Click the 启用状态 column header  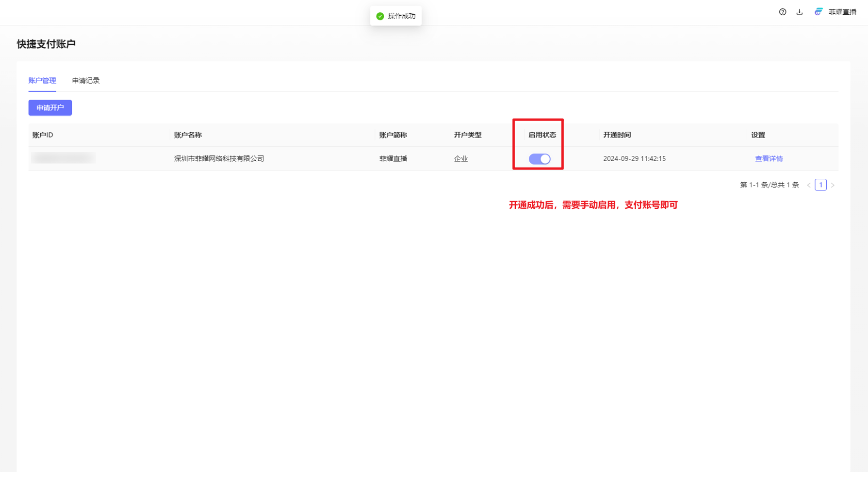tap(542, 135)
